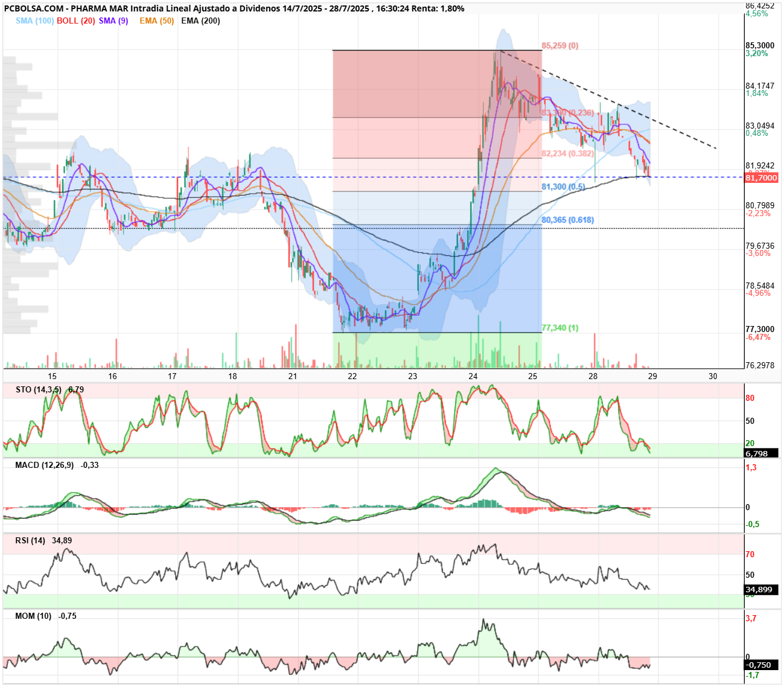Click the Fibonacci 83,380 (0.236) label
The height and width of the screenshot is (687, 784).
point(567,113)
